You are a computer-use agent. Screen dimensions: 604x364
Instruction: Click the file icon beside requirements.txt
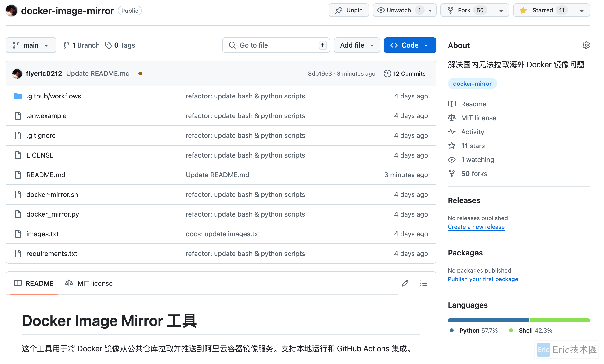(18, 253)
